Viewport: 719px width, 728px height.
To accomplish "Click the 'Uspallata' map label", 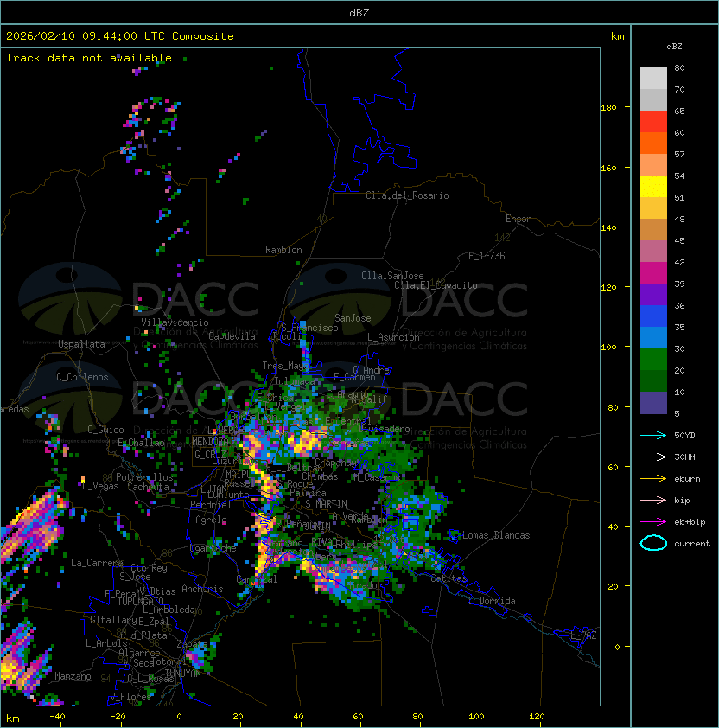I will coord(81,344).
